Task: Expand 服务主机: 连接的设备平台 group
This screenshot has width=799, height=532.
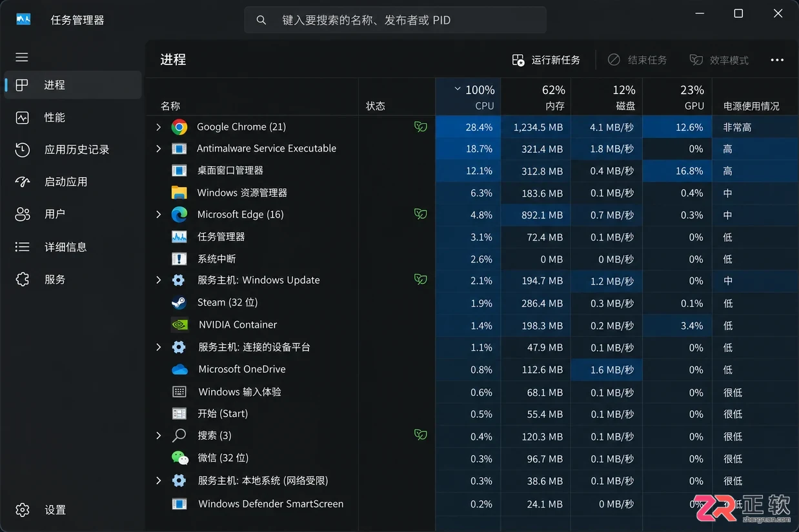Action: [x=159, y=347]
